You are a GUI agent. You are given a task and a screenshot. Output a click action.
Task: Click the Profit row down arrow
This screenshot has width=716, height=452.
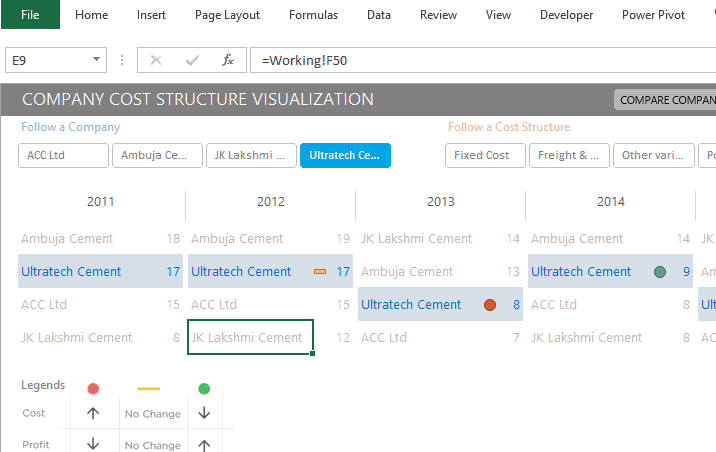tap(93, 443)
